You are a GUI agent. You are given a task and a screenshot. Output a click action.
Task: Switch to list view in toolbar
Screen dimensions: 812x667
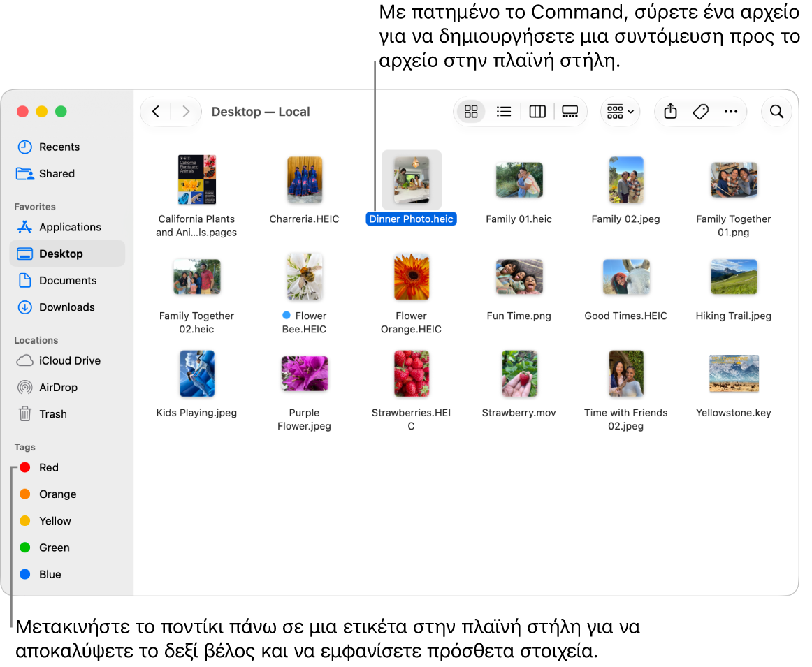click(x=503, y=112)
